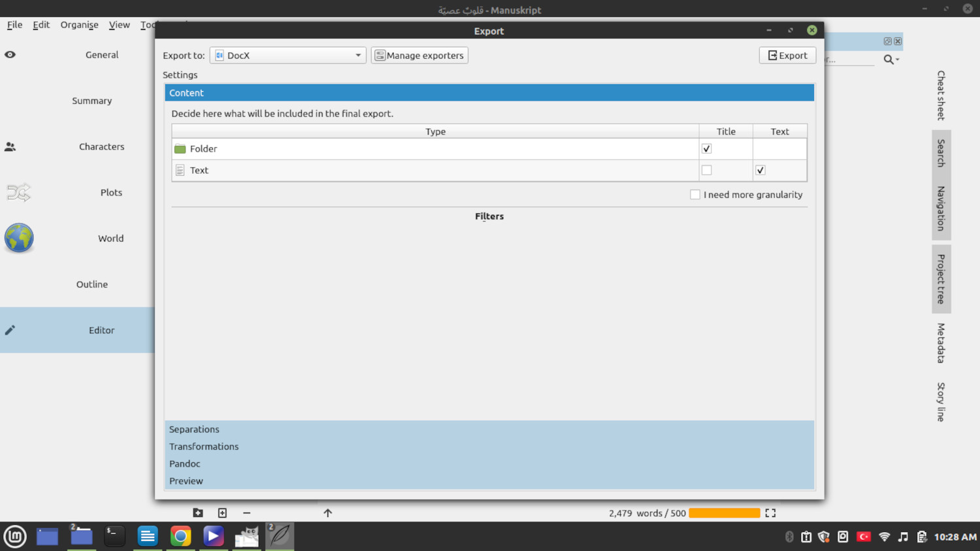Close the dock panel with X icon

point(898,41)
